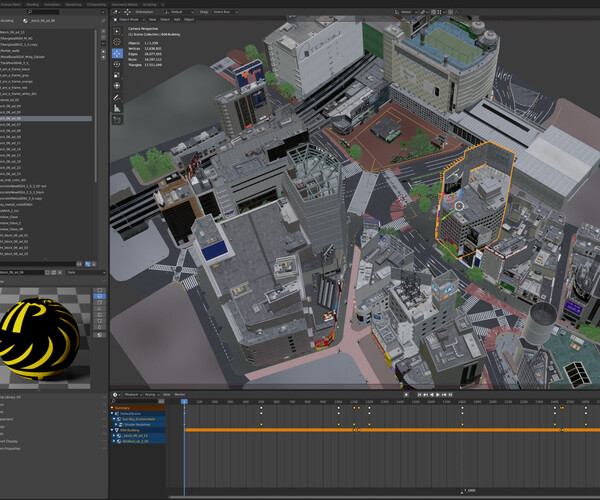The image size is (600, 500).
Task: Switch to the Shading workspace tab
Action: [32, 5]
